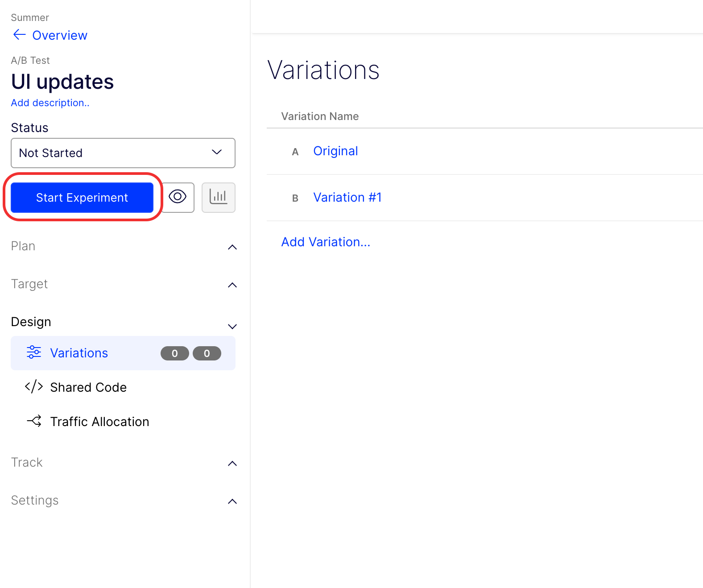The height and width of the screenshot is (588, 703).
Task: Expand the Settings section
Action: pos(232,501)
